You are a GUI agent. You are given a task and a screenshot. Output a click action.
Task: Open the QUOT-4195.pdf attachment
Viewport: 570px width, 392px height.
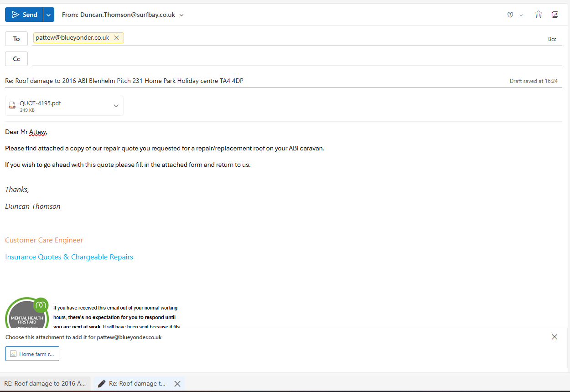point(64,106)
